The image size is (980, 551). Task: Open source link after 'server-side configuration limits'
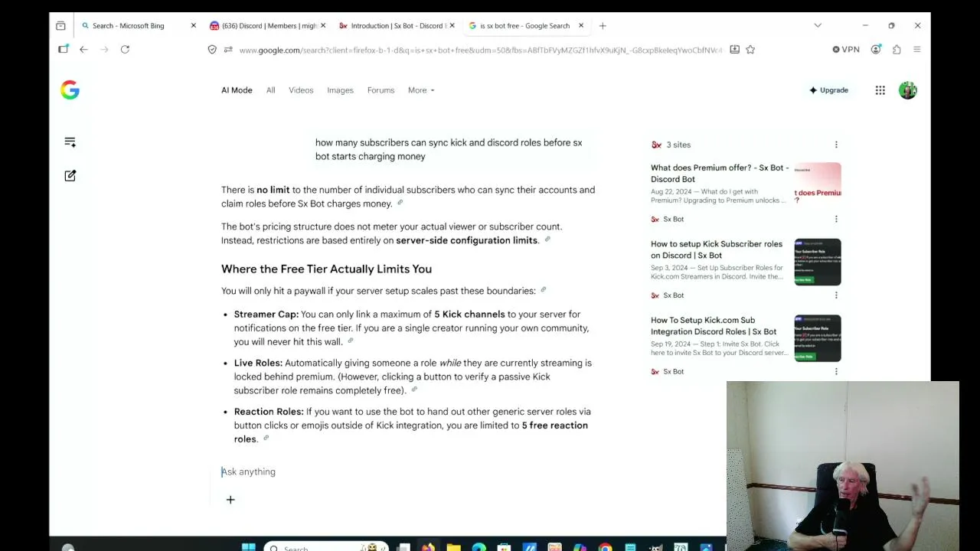(547, 240)
